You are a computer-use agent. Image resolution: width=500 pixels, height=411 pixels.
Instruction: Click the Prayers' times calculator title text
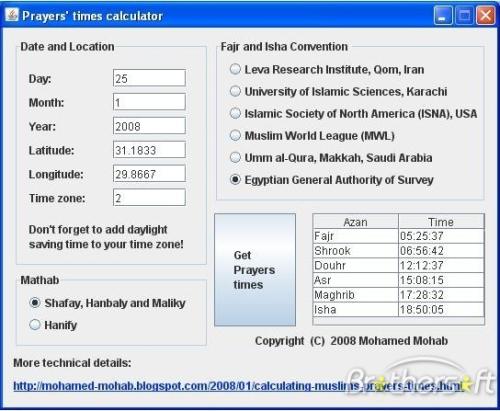tap(92, 16)
